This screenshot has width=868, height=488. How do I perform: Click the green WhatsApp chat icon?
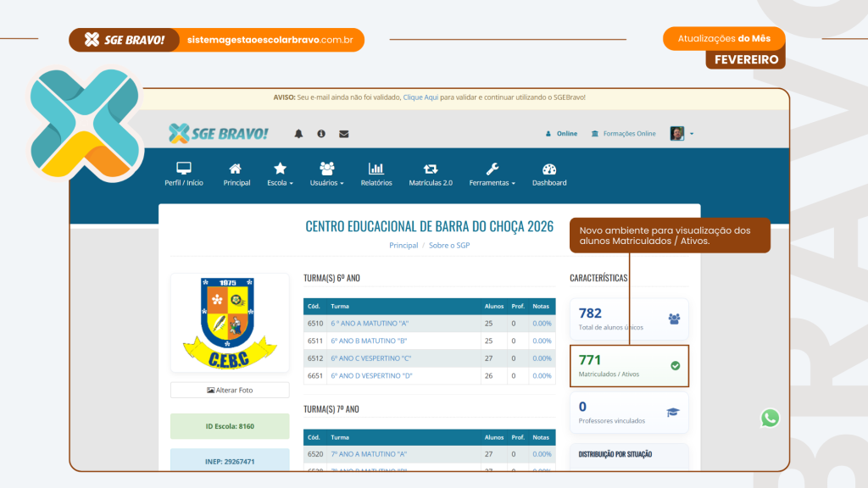[x=770, y=418]
